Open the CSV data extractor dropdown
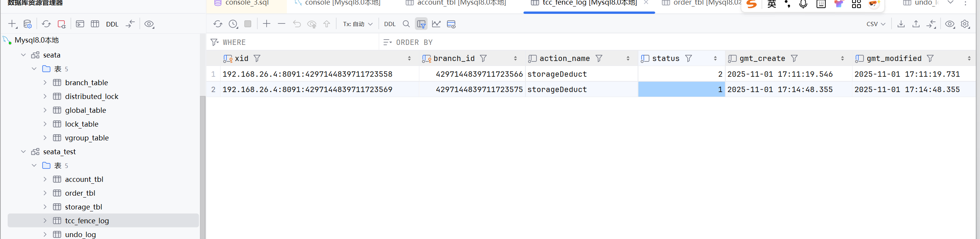 [876, 24]
